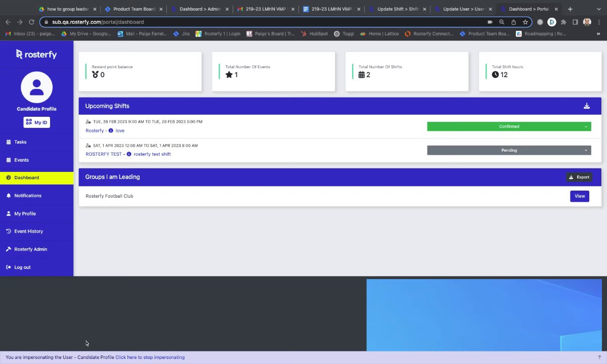Open the ROSTERFY TEST event link
The image size is (607, 364).
click(x=104, y=154)
